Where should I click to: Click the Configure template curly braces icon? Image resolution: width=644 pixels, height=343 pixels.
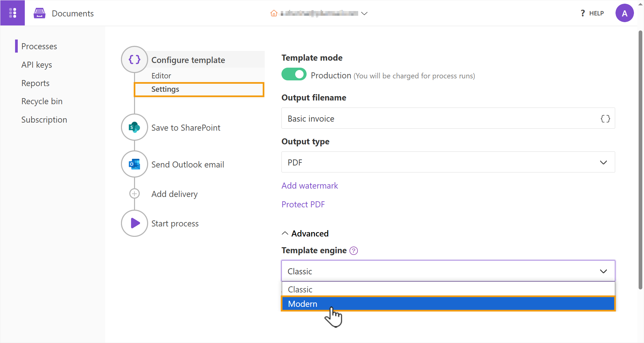134,60
